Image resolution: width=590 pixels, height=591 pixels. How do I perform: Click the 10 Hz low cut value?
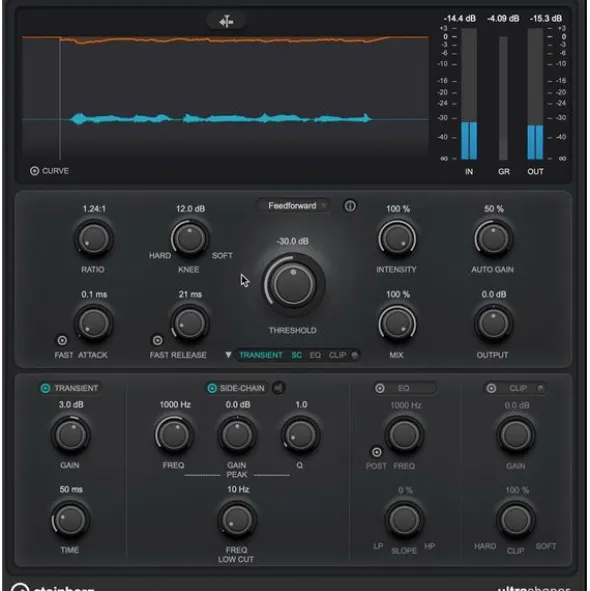click(238, 490)
